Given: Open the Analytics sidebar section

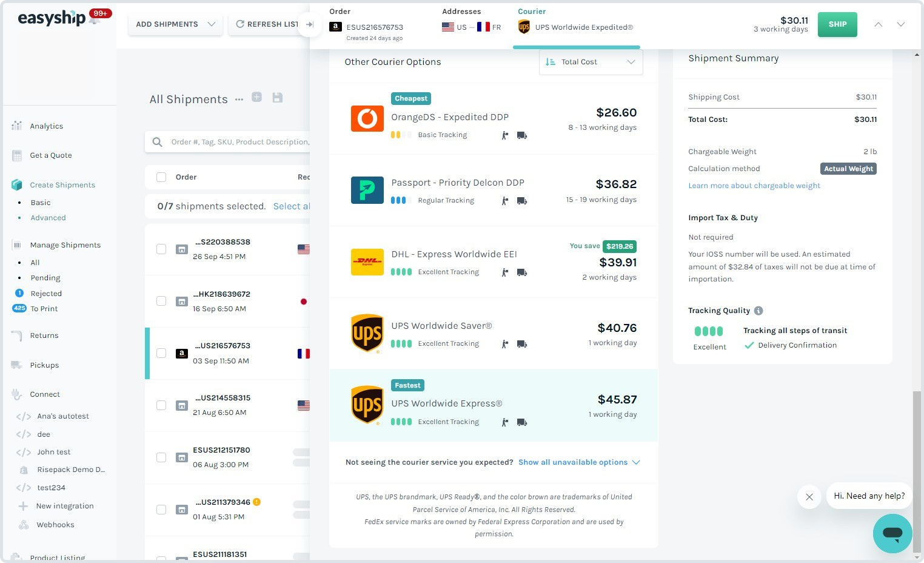Looking at the screenshot, I should pos(46,126).
